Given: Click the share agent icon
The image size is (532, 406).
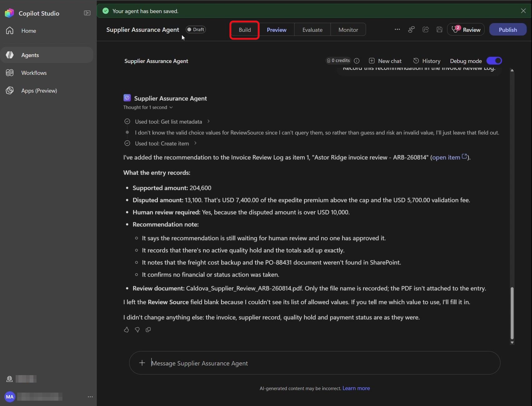Looking at the screenshot, I should pyautogui.click(x=426, y=29).
